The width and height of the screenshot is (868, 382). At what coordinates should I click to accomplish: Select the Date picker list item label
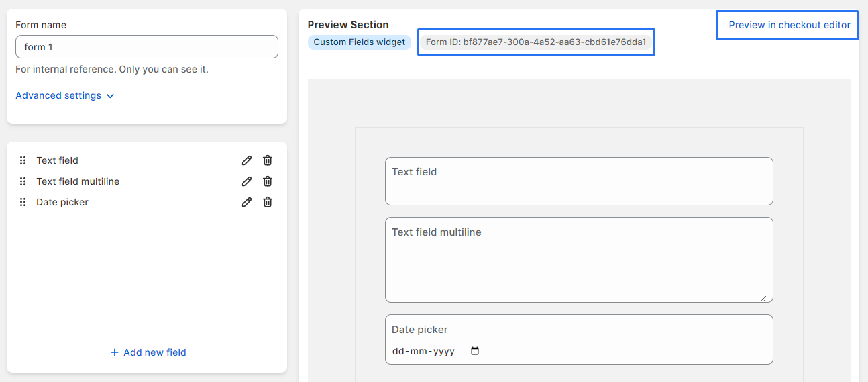coord(62,202)
